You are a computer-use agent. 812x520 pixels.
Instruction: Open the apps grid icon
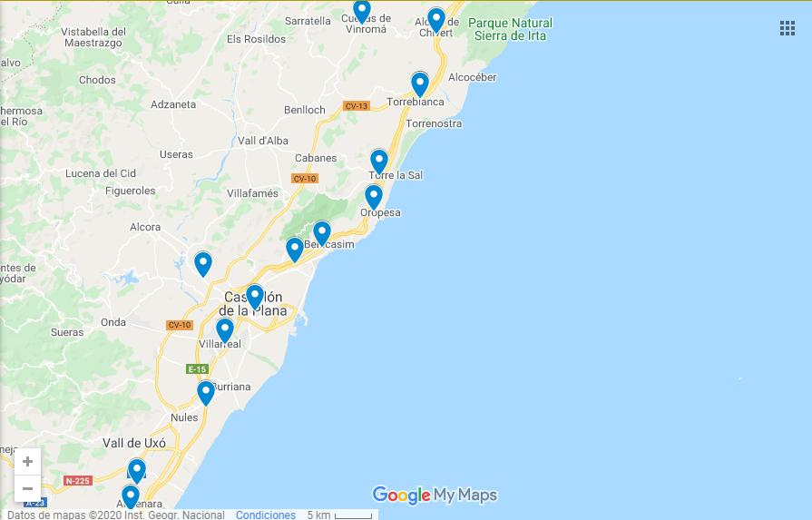[788, 28]
